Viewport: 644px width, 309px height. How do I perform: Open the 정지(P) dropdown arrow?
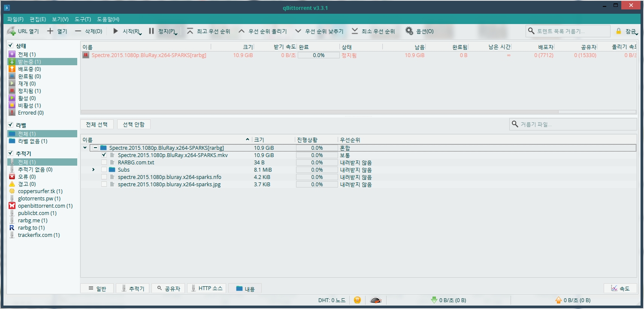[x=176, y=33]
